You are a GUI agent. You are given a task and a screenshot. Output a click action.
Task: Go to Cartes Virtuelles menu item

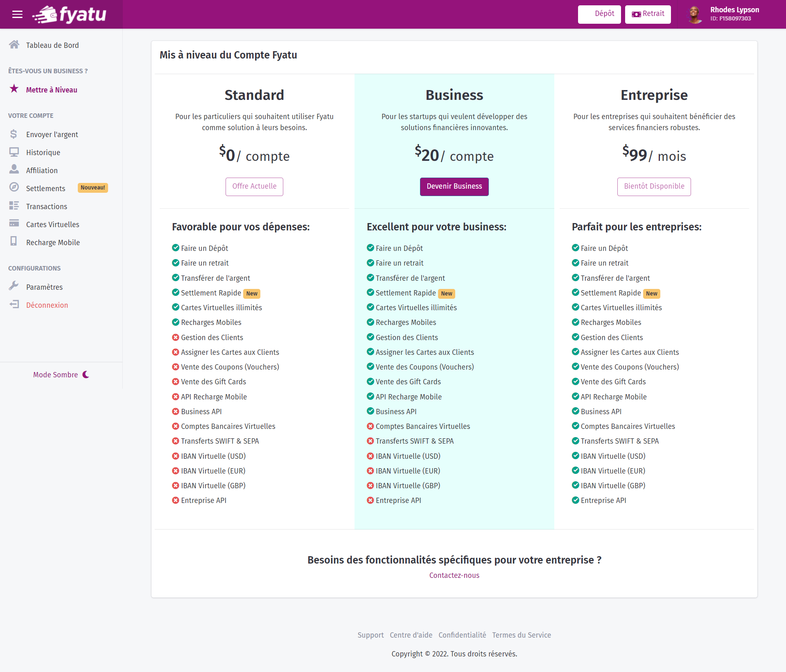coord(52,224)
